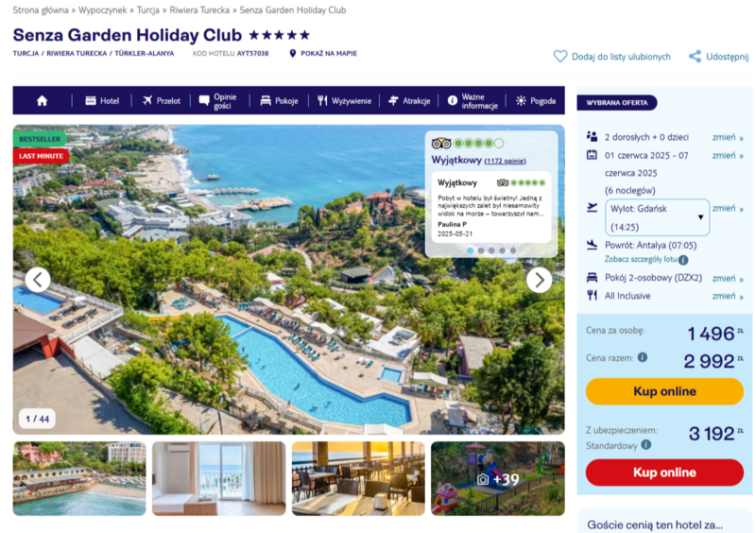Change the number of travelers via zmień
The height and width of the screenshot is (533, 756).
click(728, 137)
